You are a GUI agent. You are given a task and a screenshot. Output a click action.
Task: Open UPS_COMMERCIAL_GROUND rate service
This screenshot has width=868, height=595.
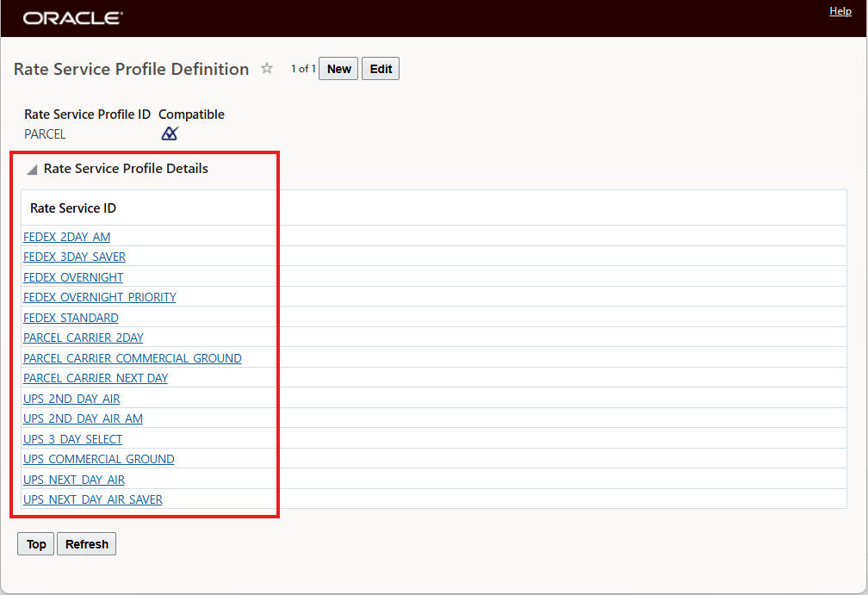99,459
